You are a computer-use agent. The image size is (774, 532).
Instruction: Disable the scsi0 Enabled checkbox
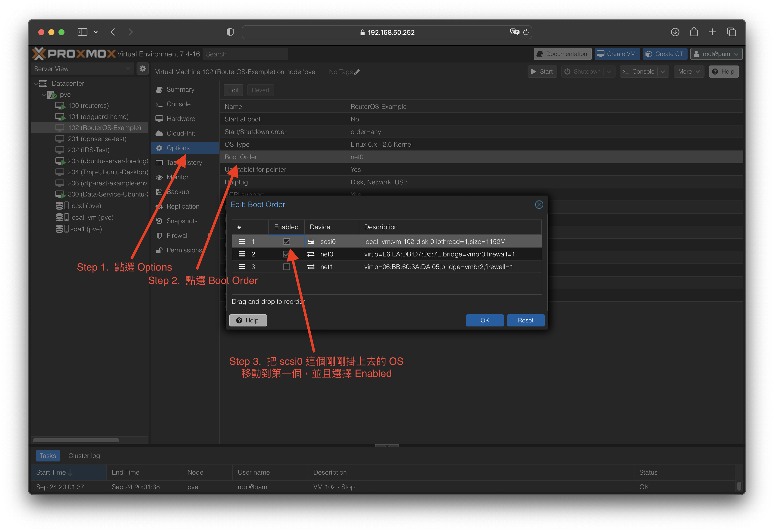click(x=286, y=241)
